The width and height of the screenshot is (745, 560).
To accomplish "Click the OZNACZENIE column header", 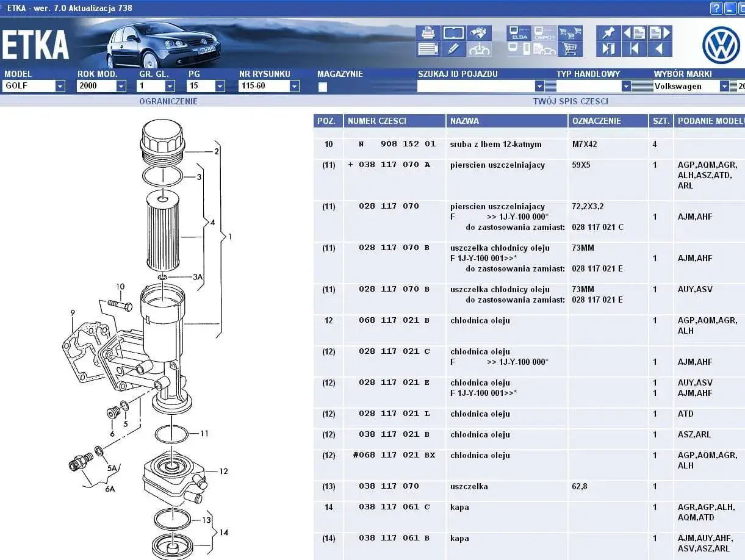I will tap(608, 121).
